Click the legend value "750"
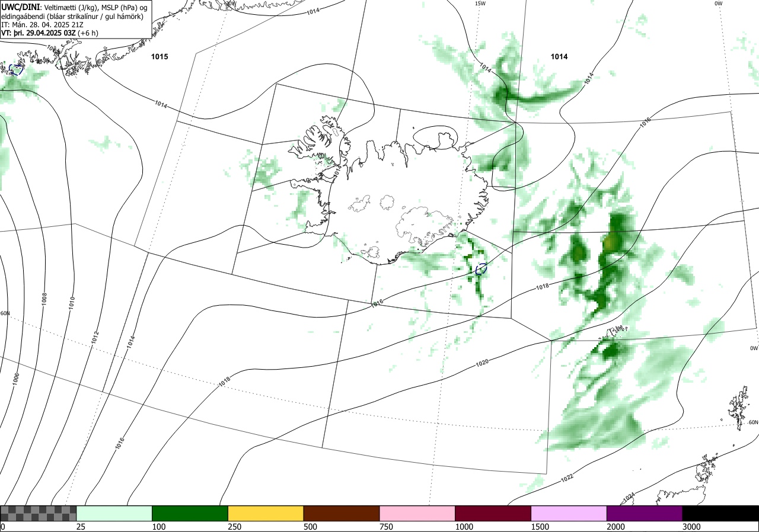The height and width of the screenshot is (532, 759). (387, 527)
